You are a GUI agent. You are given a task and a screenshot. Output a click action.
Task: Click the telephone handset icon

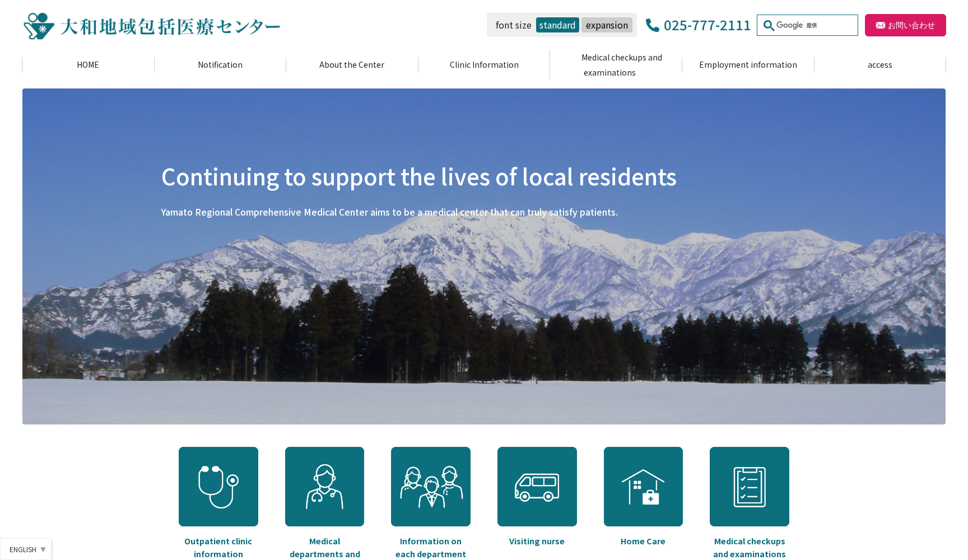652,25
